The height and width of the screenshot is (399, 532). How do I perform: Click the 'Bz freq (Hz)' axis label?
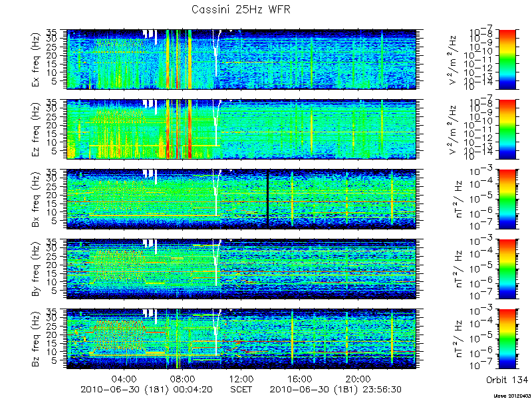pos(37,339)
